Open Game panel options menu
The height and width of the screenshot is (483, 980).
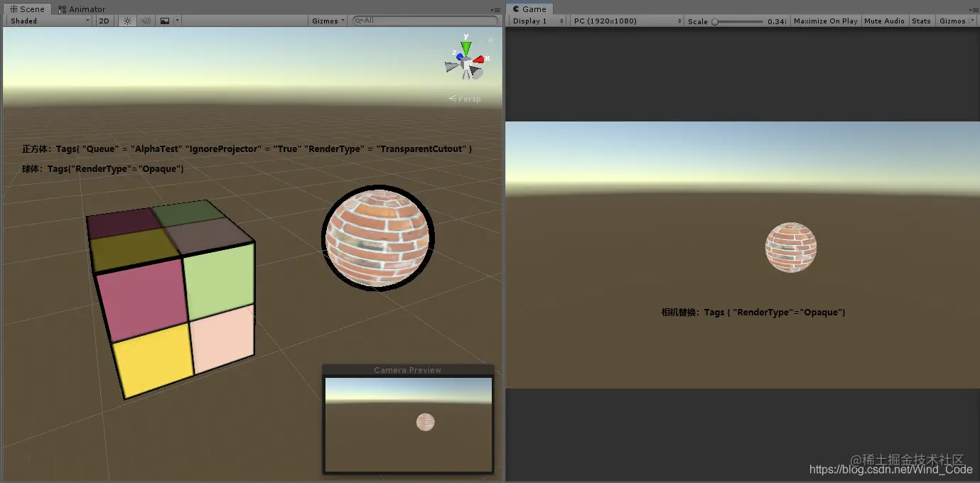click(x=973, y=10)
